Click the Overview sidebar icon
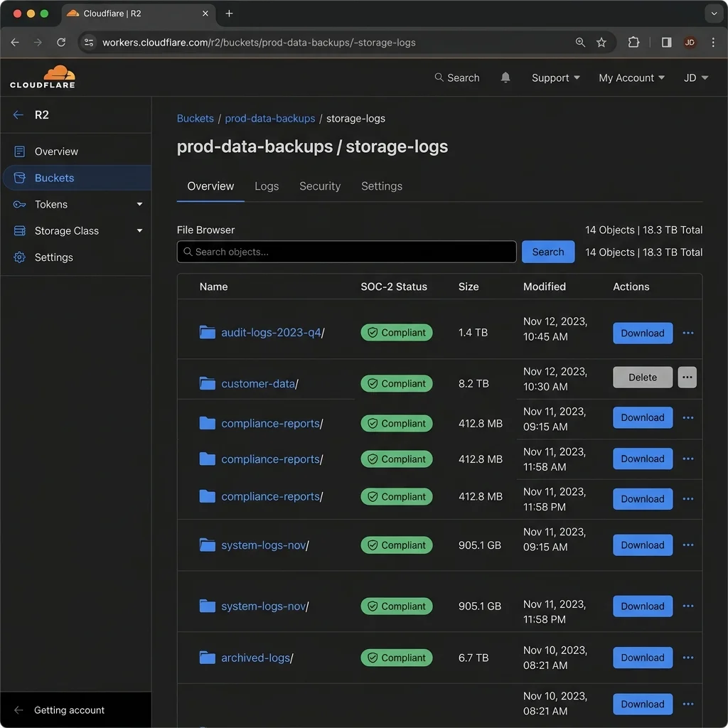The image size is (728, 728). tap(19, 151)
